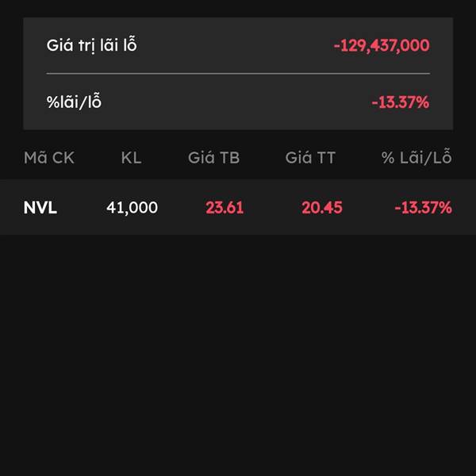The image size is (476, 476).
Task: Select the NVL ticker symbol
Action: tap(40, 208)
